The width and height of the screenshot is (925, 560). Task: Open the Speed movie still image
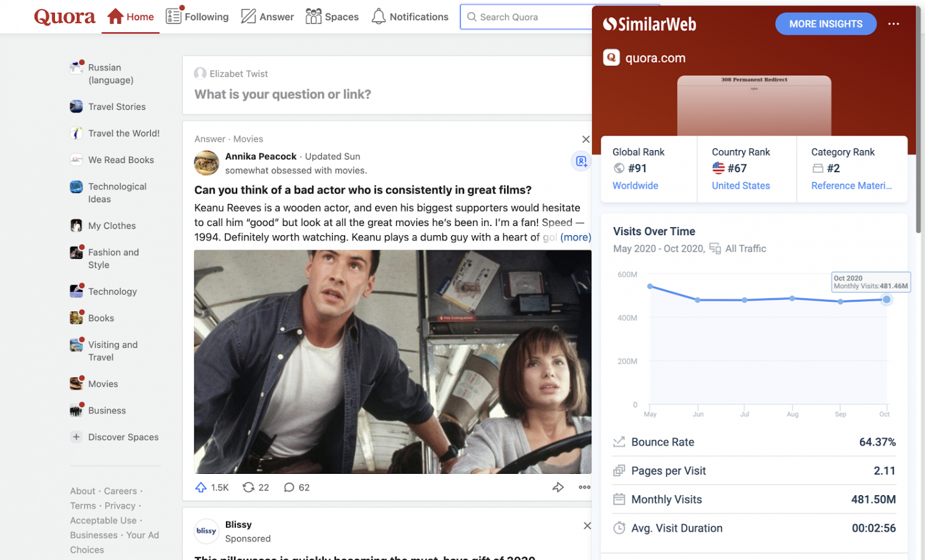pyautogui.click(x=393, y=362)
